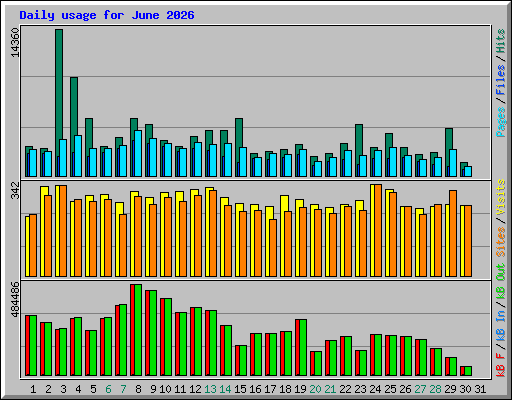512x400 pixels.
Task: Click the 'Visits' legend label
Action: click(x=501, y=197)
